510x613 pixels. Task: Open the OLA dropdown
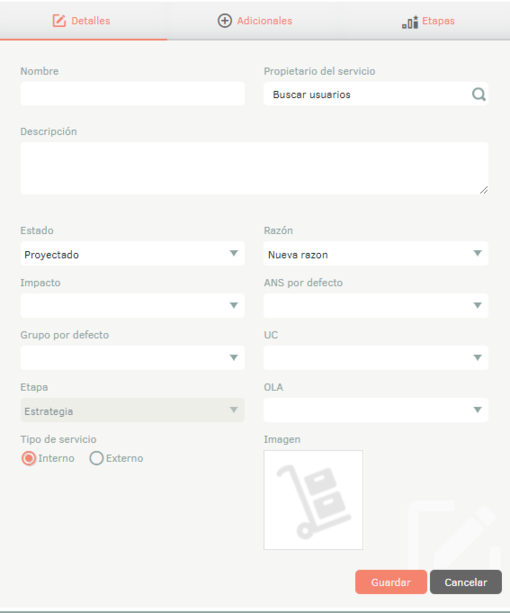[x=376, y=410]
